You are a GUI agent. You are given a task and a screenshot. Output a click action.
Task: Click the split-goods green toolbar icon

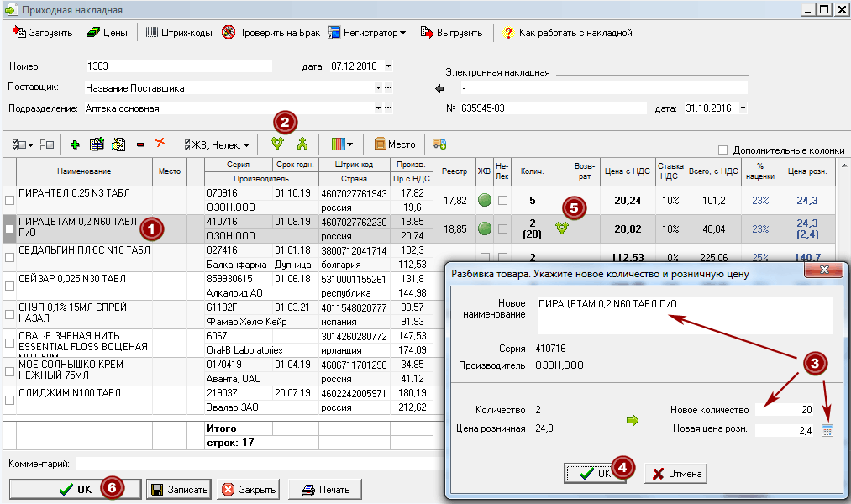277,144
